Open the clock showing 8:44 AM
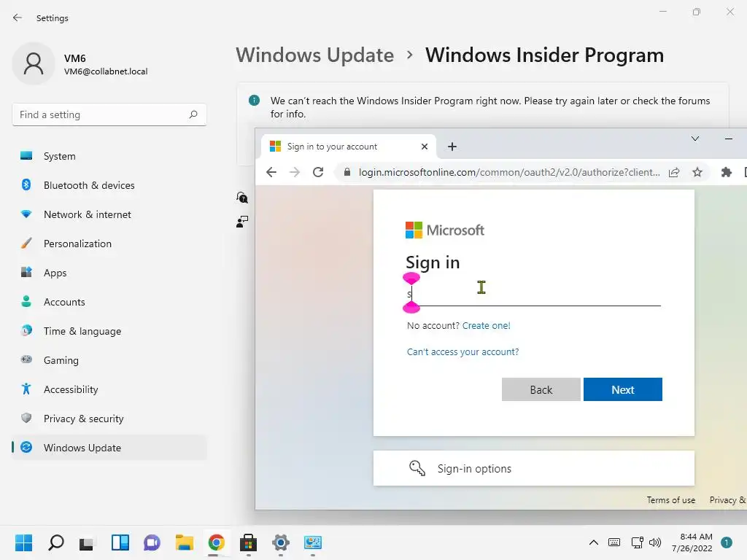The width and height of the screenshot is (747, 560). coord(692,542)
